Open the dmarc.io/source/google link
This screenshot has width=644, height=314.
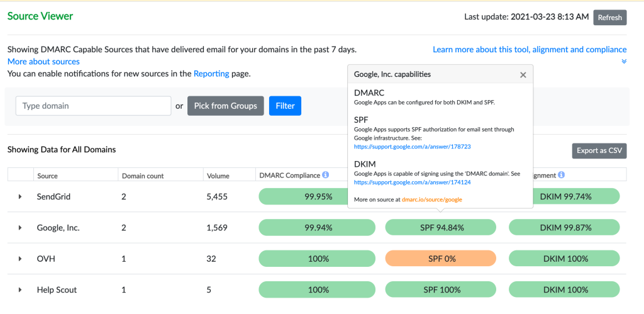point(431,199)
